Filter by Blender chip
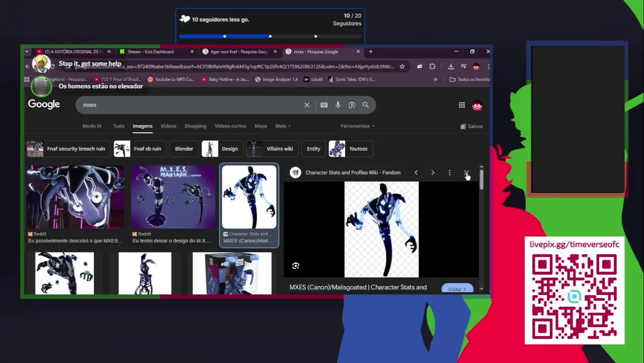The width and height of the screenshot is (644, 363). click(x=184, y=149)
